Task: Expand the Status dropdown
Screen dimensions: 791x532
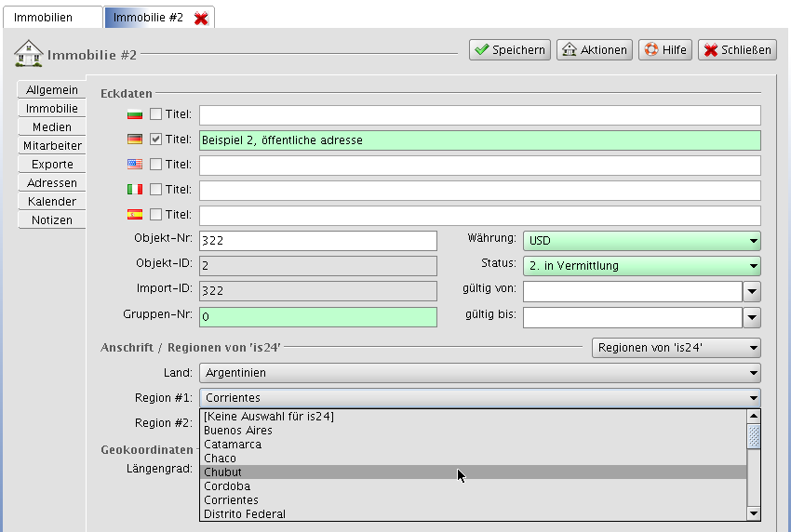Action: coord(641,266)
